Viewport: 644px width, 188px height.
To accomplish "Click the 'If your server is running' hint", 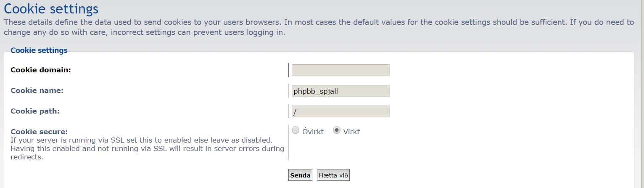I will point(142,140).
